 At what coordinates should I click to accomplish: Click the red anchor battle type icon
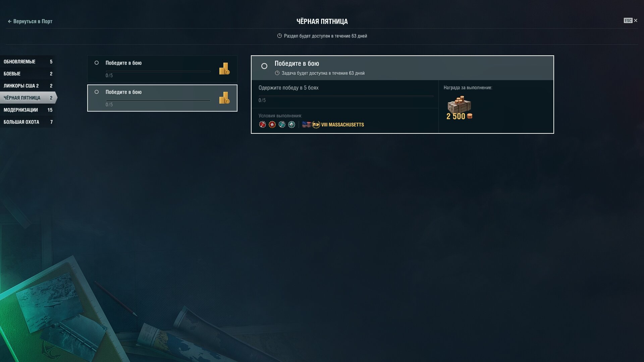click(263, 125)
